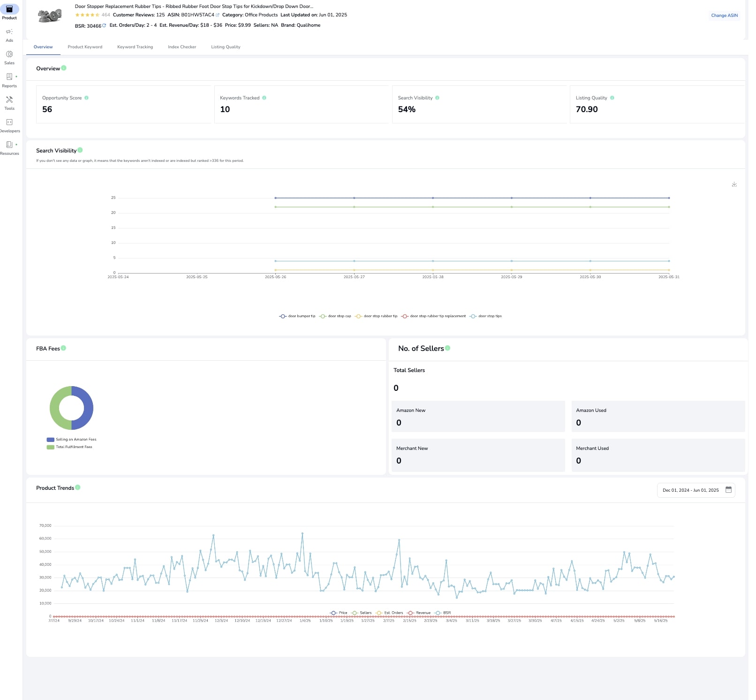Click the Search Visibility value 54%
Screen dimensions: 756x700
coord(407,109)
